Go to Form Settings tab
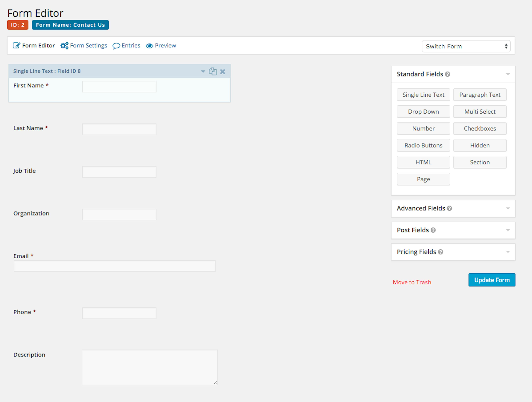This screenshot has width=532, height=402. [84, 45]
